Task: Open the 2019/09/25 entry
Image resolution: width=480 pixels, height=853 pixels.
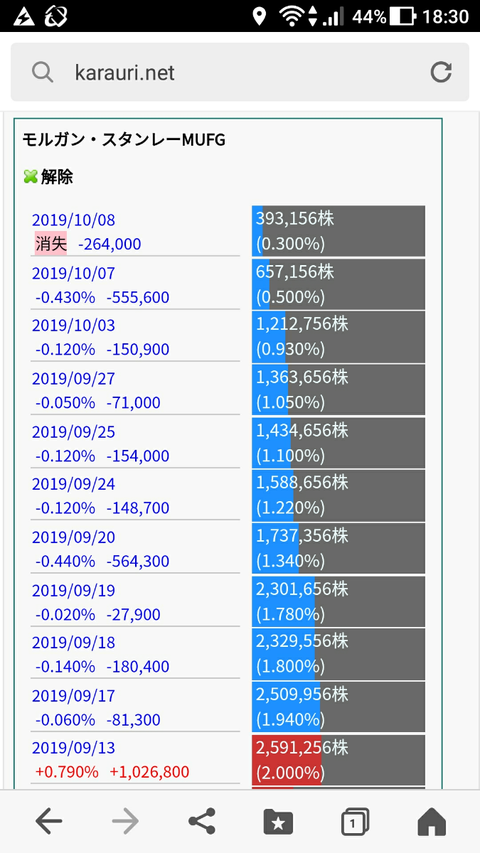Action: click(x=73, y=431)
